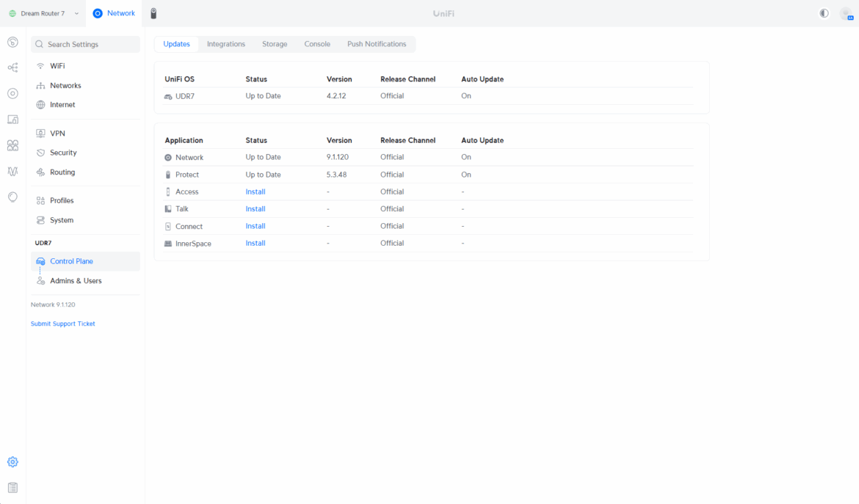Click Official release channel for InnerSpace

coord(392,243)
